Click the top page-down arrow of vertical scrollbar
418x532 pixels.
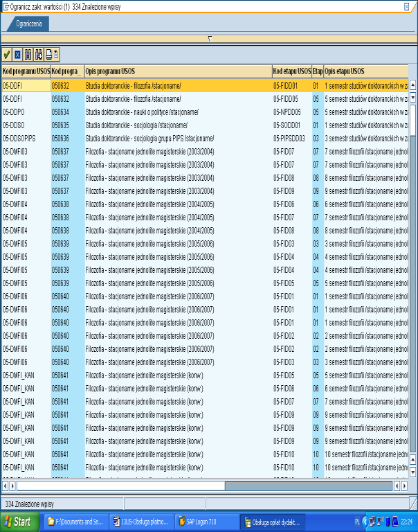click(x=413, y=98)
